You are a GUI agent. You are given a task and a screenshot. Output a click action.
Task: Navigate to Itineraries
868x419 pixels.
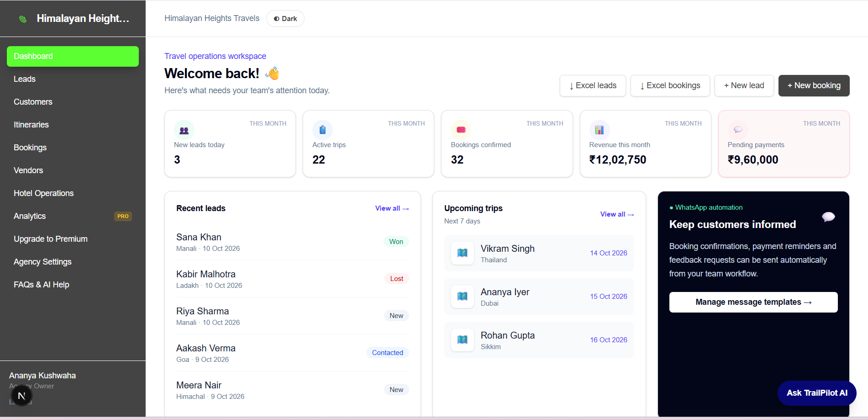click(x=73, y=125)
